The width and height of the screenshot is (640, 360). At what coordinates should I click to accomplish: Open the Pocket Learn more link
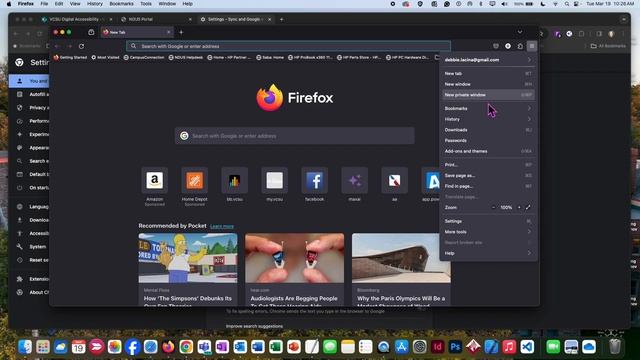coord(222,226)
